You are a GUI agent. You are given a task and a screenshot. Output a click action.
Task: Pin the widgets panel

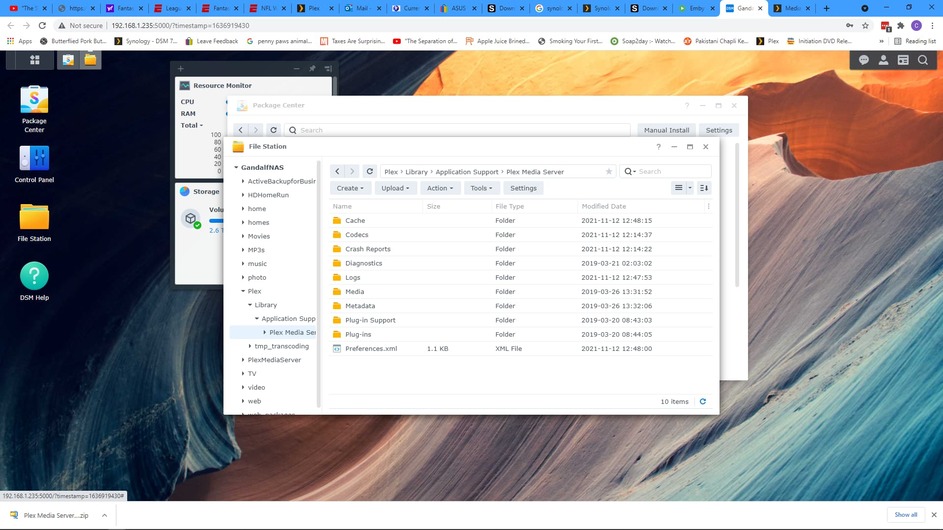pos(312,69)
